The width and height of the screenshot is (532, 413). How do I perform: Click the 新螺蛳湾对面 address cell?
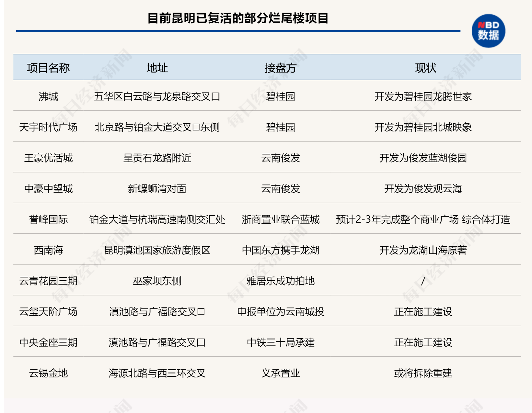pyautogui.click(x=157, y=189)
